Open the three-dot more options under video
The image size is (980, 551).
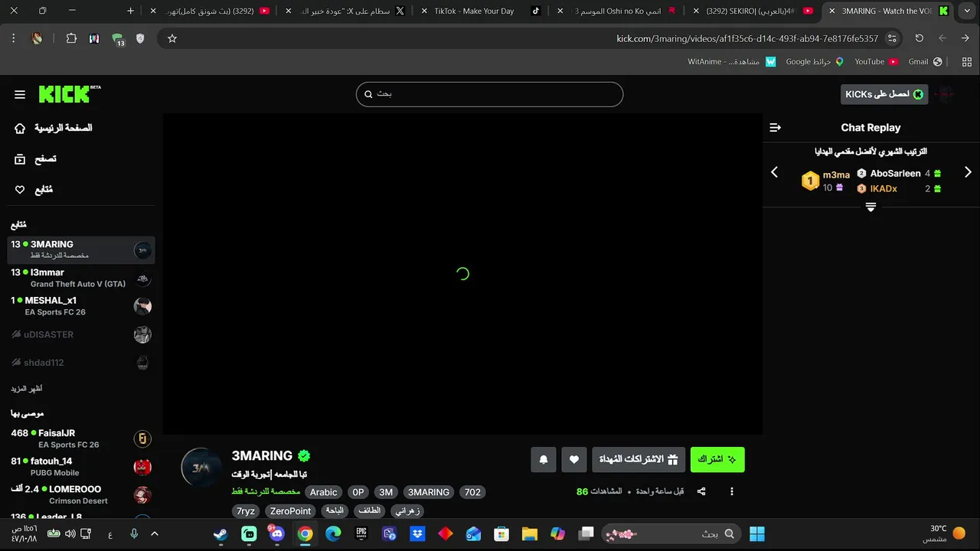click(732, 491)
